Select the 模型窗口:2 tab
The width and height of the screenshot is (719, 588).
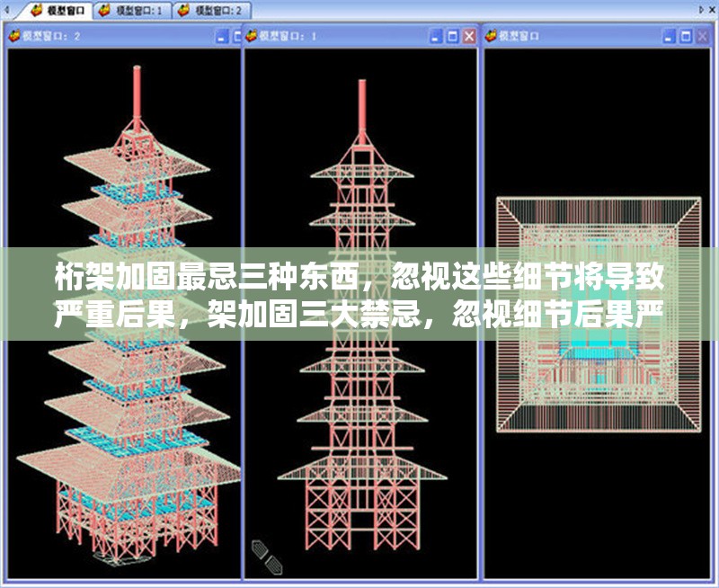coord(213,10)
